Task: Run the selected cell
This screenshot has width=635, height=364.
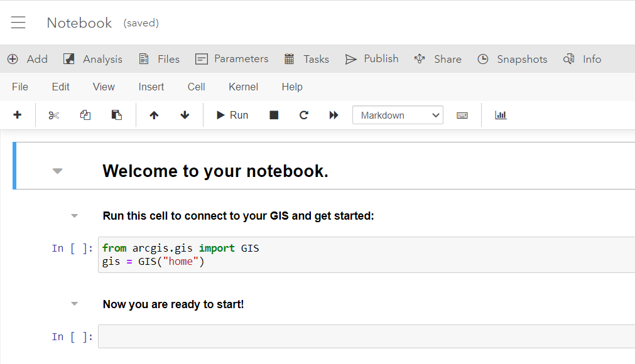Action: pyautogui.click(x=231, y=115)
